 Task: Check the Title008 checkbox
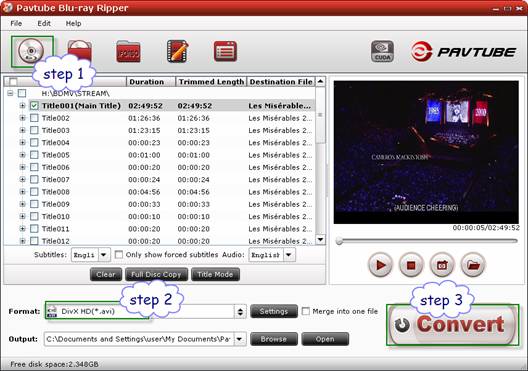coord(34,192)
